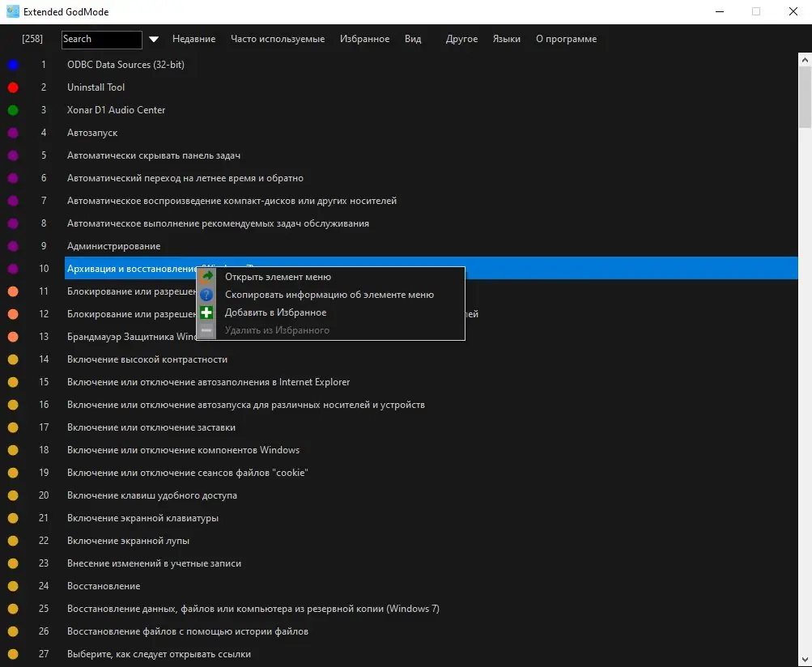Click the blue dot next to ODBC Data Sources
The height and width of the screenshot is (667, 812).
(x=13, y=65)
